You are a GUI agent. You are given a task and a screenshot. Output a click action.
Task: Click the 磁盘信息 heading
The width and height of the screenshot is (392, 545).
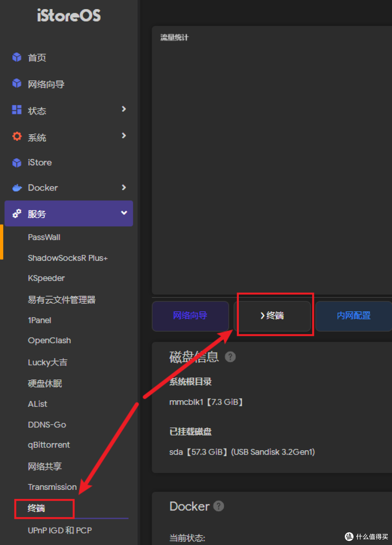(194, 357)
